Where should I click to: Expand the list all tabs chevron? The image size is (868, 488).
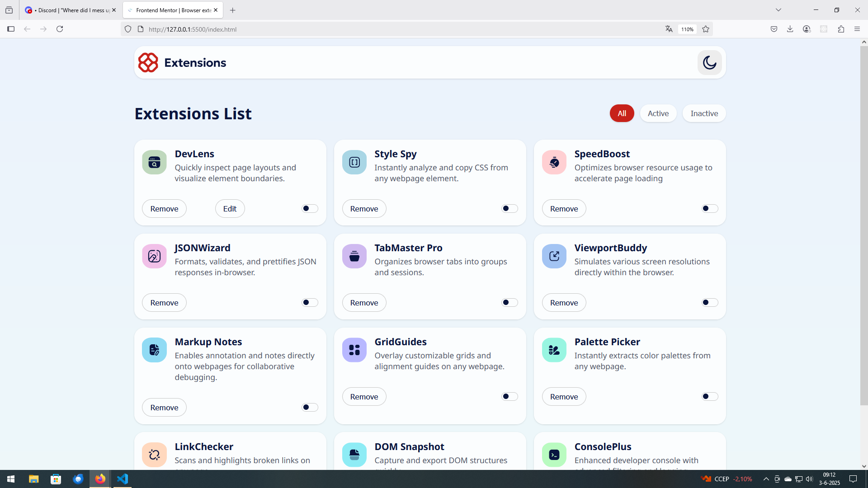coord(778,10)
